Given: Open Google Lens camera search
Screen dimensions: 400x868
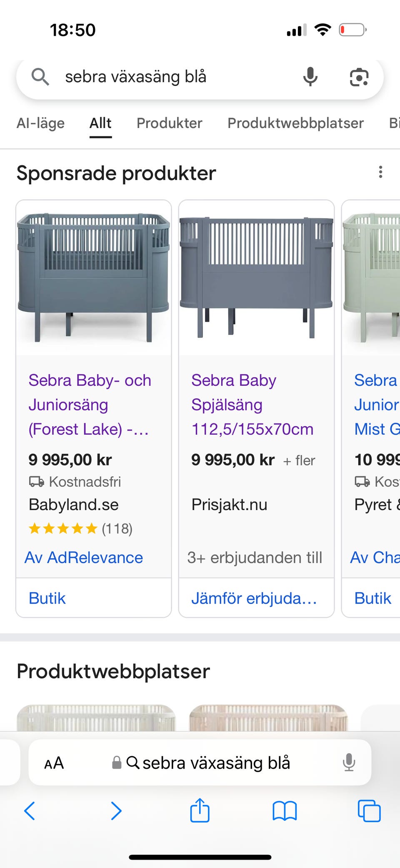Looking at the screenshot, I should (x=359, y=77).
